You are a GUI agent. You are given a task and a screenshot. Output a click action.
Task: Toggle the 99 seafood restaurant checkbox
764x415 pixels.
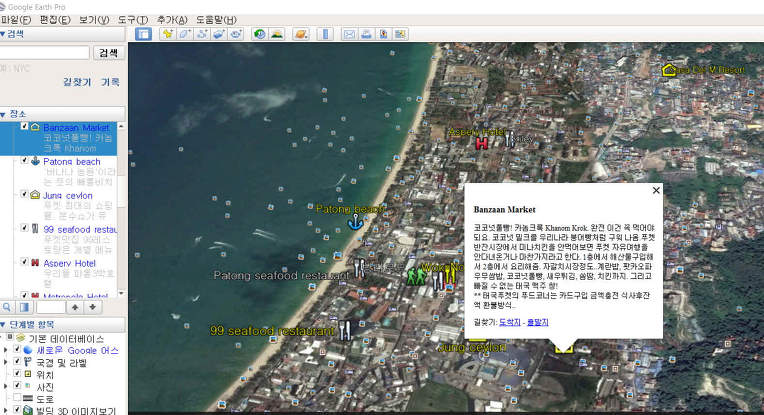click(x=24, y=228)
